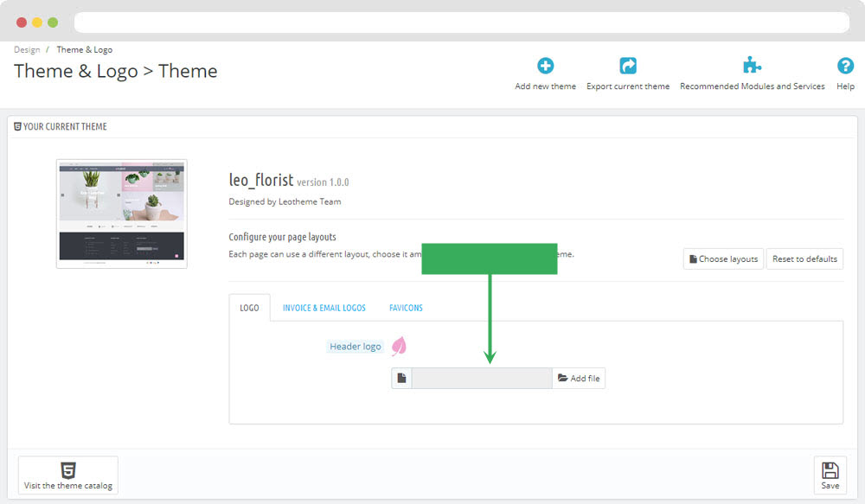Click the document icon beside the file field
865x504 pixels.
pyautogui.click(x=401, y=379)
